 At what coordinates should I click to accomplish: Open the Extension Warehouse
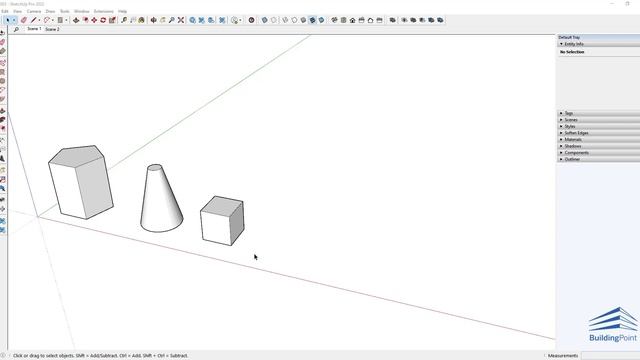[201, 20]
